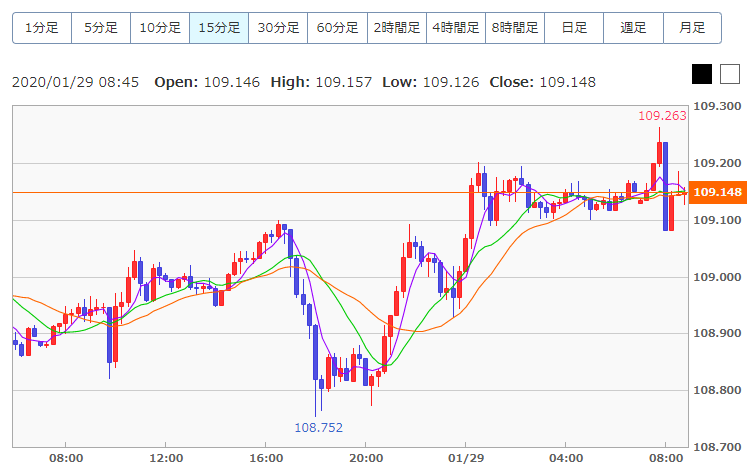Show the 日足 daily chart
Screen dimensions: 751x472
pos(574,28)
